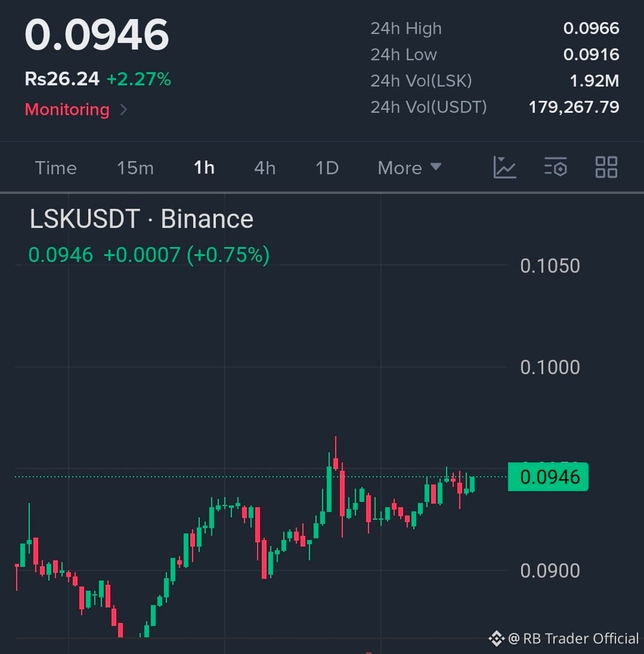Switch to the 15m interval

pos(135,168)
